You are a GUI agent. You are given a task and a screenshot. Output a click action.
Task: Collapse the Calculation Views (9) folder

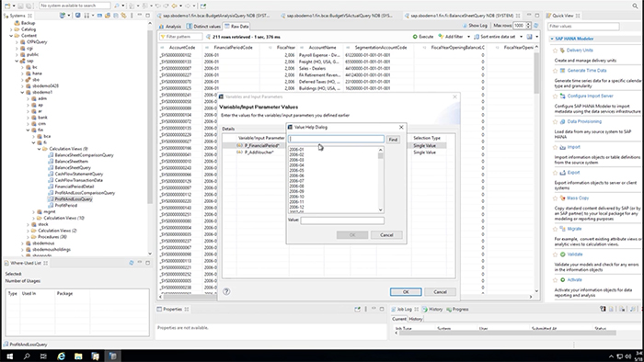(40, 149)
